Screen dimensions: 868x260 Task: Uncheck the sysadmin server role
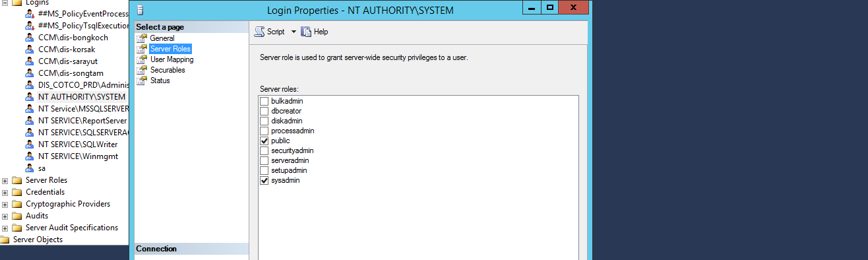[x=264, y=180]
